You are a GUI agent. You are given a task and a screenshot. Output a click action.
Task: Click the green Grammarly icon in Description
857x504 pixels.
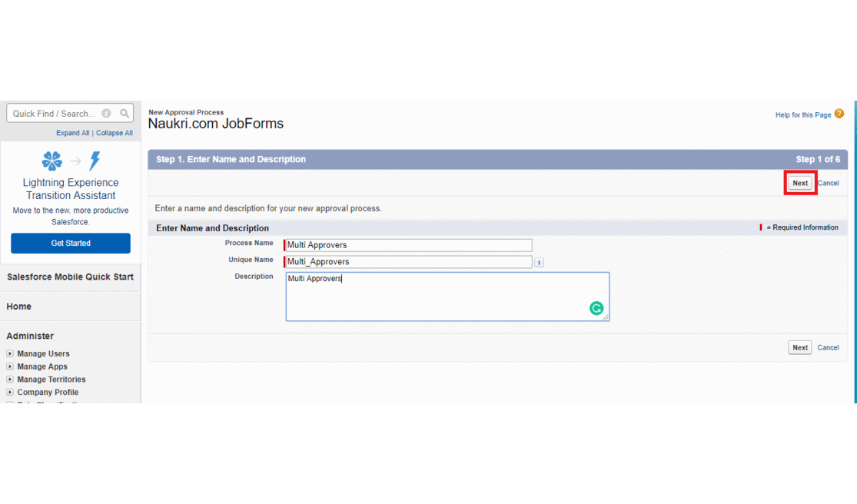[x=596, y=308]
